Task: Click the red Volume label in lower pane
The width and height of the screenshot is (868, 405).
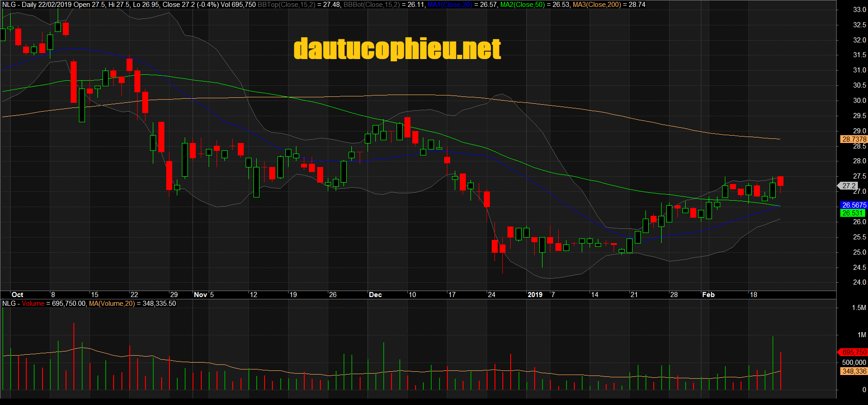Action: 33,304
